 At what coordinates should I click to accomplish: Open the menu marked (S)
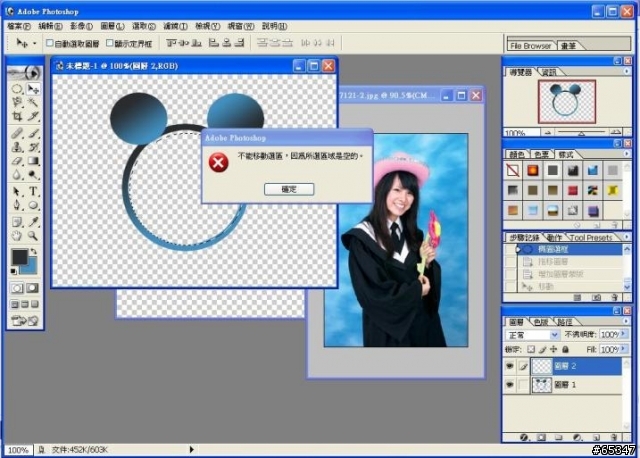tap(144, 26)
